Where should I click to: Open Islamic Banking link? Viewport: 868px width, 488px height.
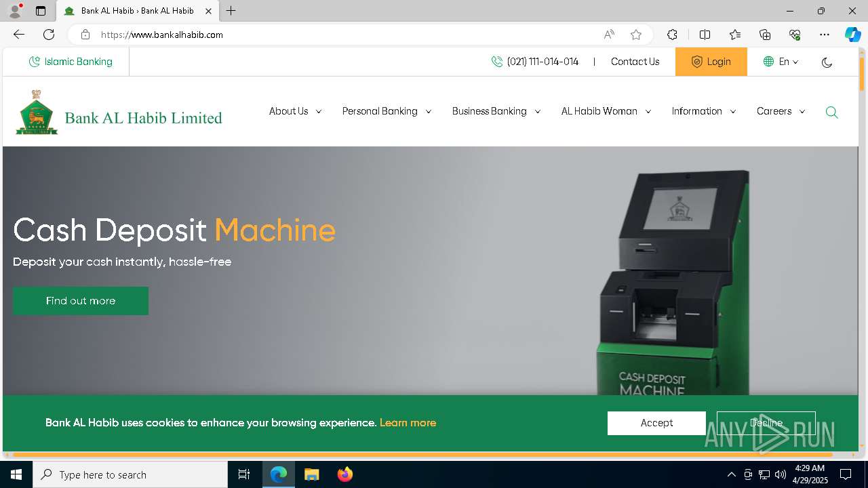click(x=71, y=62)
